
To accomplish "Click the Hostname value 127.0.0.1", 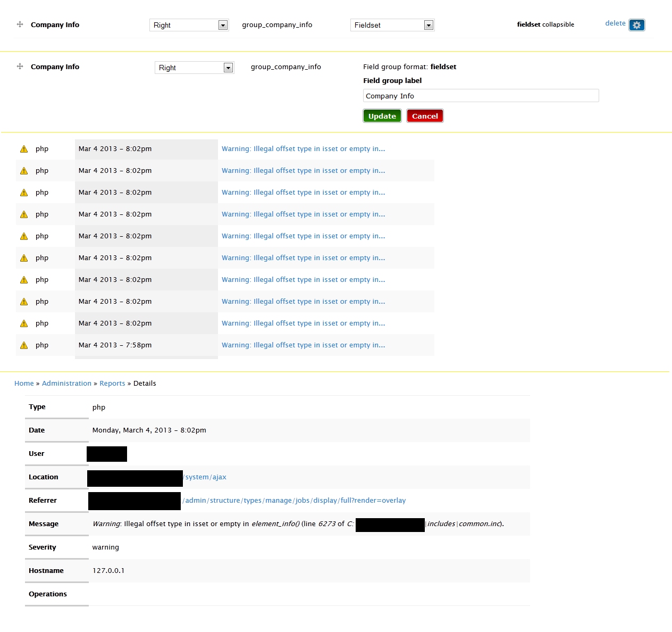I will click(108, 571).
